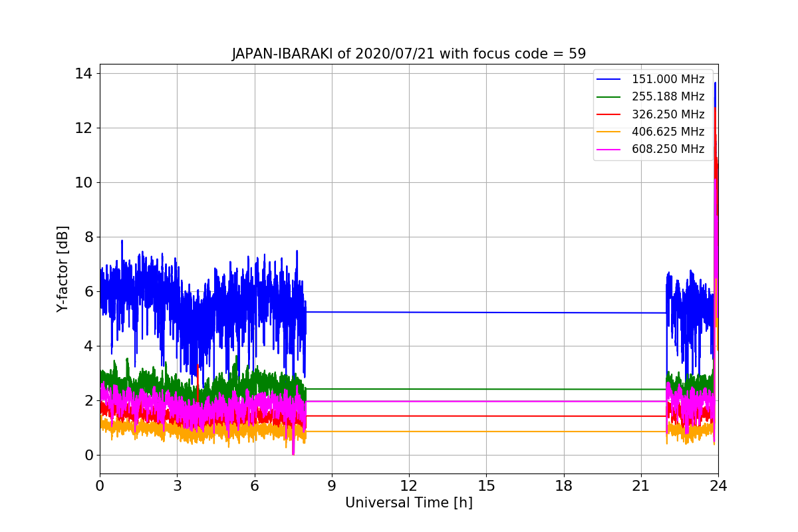
Task: Click the plot title JAPAN-IBARAKI of 2020/07/21
Action: pos(409,54)
